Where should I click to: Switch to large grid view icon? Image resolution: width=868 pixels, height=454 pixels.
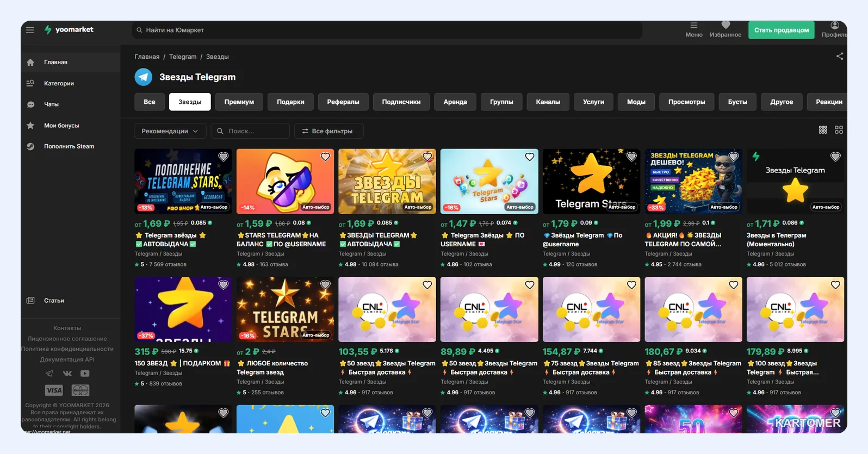[x=839, y=130]
